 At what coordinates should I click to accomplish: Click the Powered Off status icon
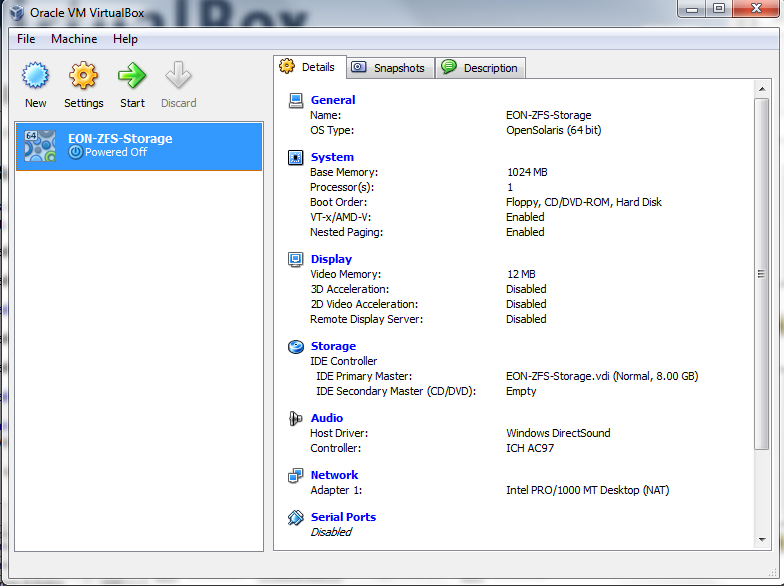click(76, 152)
